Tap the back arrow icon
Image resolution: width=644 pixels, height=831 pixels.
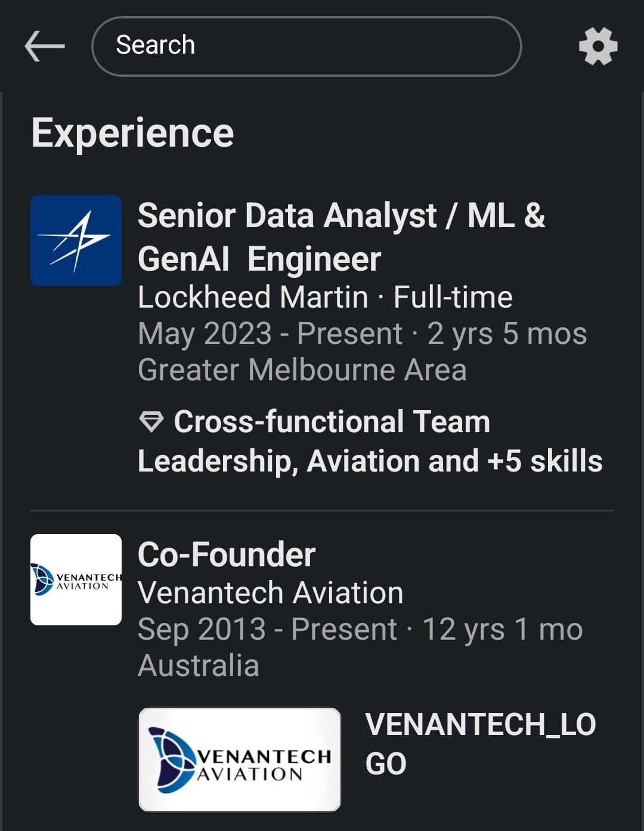tap(45, 46)
